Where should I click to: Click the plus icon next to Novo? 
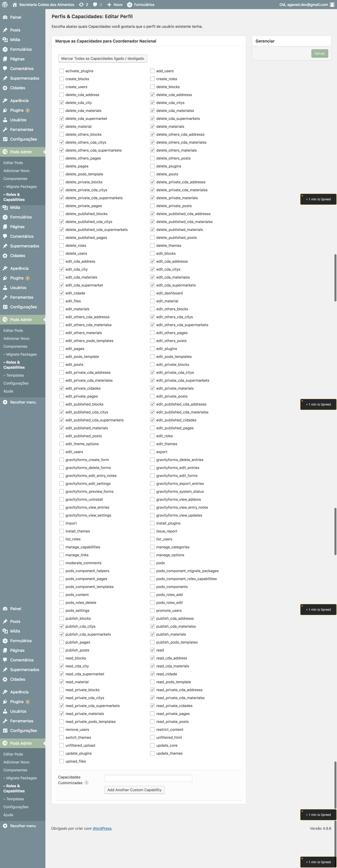click(109, 5)
